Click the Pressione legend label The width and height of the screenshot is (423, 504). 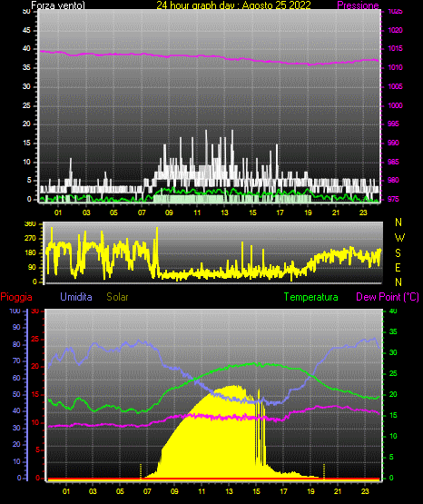[x=358, y=5]
